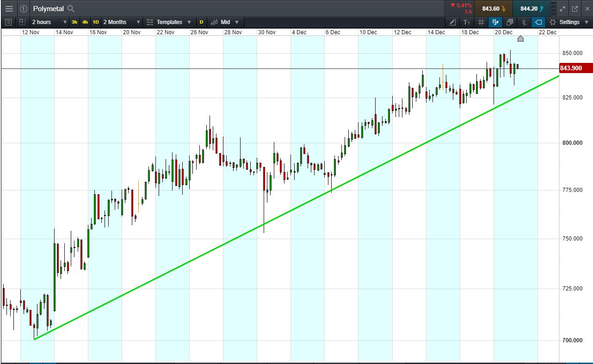The height and width of the screenshot is (364, 593).
Task: Switch to the 4h interval
Action: (85, 22)
